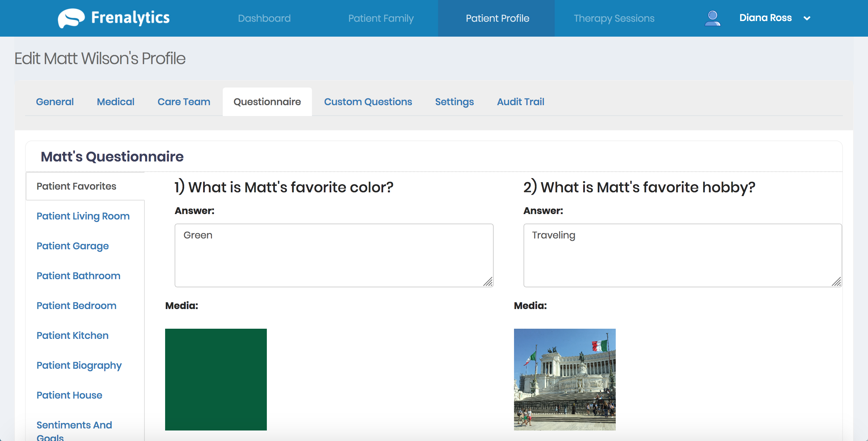Click the favorite color answer field
868x441 pixels.
click(x=334, y=255)
